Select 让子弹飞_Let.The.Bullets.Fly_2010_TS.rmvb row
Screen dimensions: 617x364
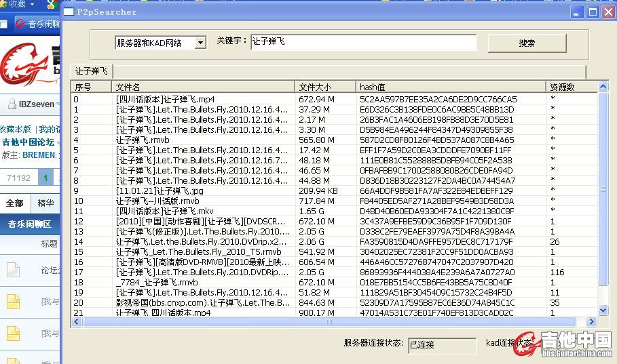(199, 252)
